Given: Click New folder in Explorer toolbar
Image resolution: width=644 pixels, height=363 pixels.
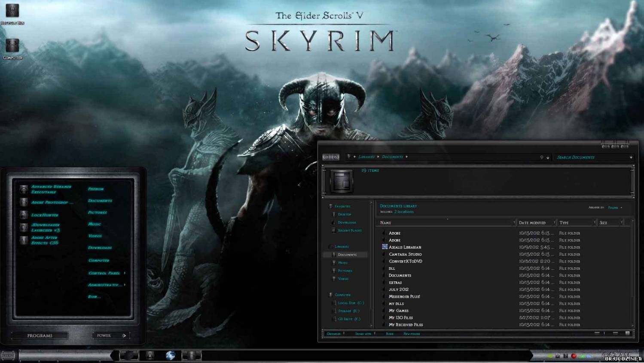Looking at the screenshot, I should (x=412, y=334).
